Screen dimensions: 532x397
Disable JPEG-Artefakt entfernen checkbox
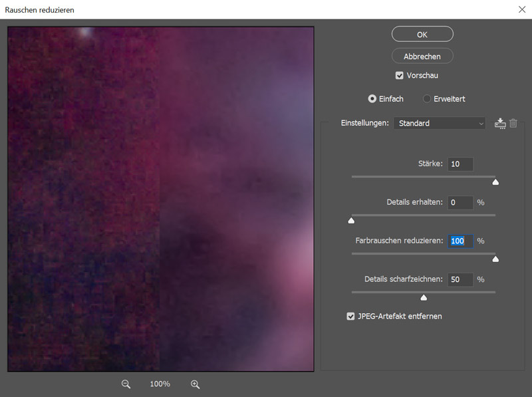coord(350,317)
